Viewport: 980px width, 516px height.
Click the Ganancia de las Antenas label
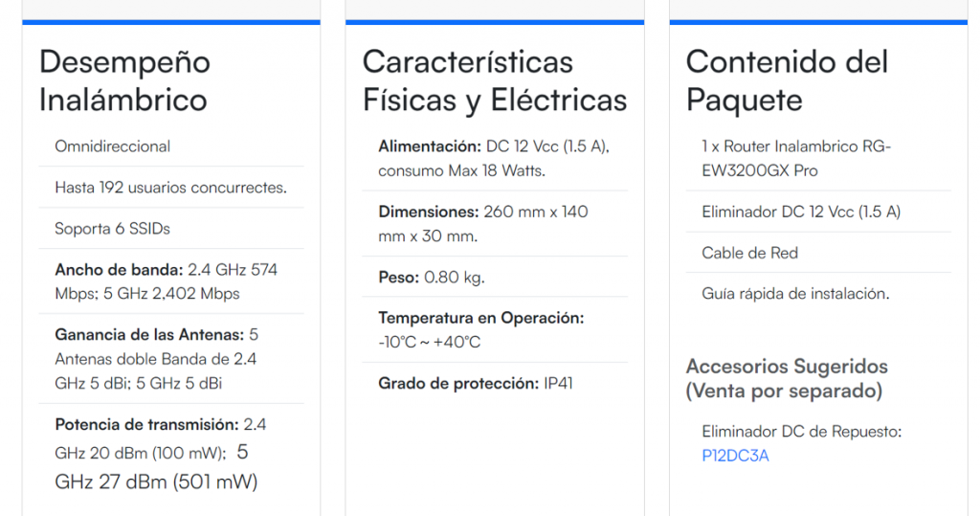point(149,335)
